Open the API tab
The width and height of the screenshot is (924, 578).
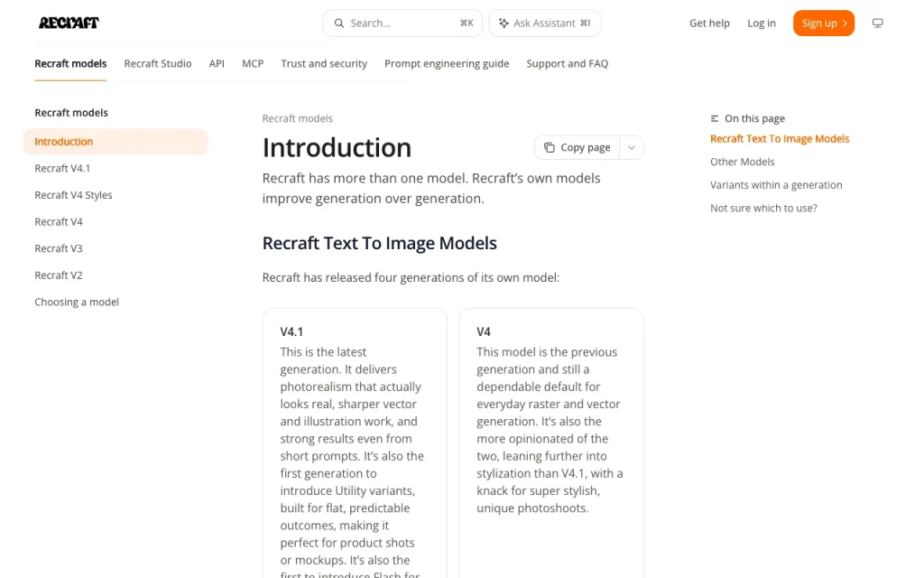pyautogui.click(x=217, y=64)
